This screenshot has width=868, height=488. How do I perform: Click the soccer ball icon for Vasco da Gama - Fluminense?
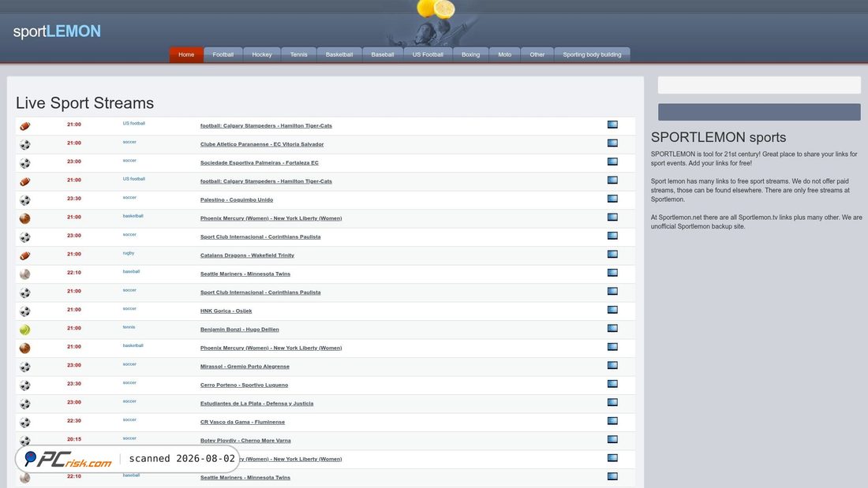(25, 422)
